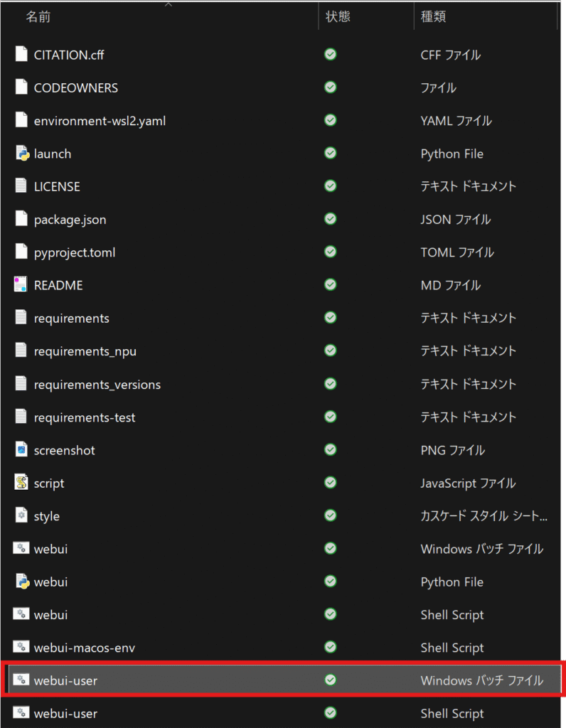Select requirements_versions text document

(97, 385)
